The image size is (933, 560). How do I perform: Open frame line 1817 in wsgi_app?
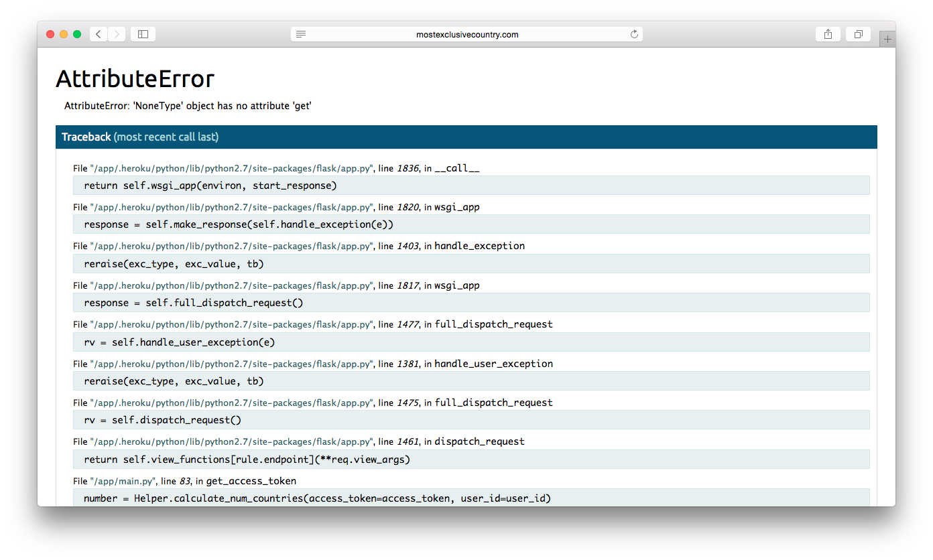(276, 285)
